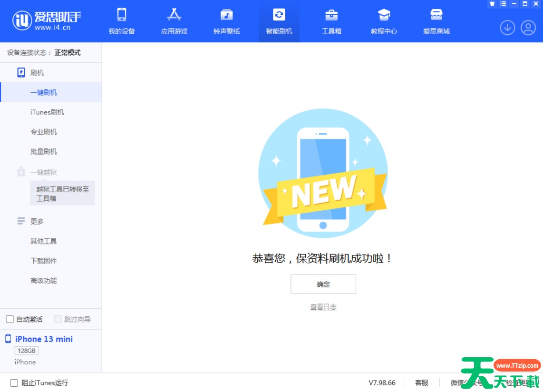Collapse the 刷机 sidebar section

[x=37, y=73]
